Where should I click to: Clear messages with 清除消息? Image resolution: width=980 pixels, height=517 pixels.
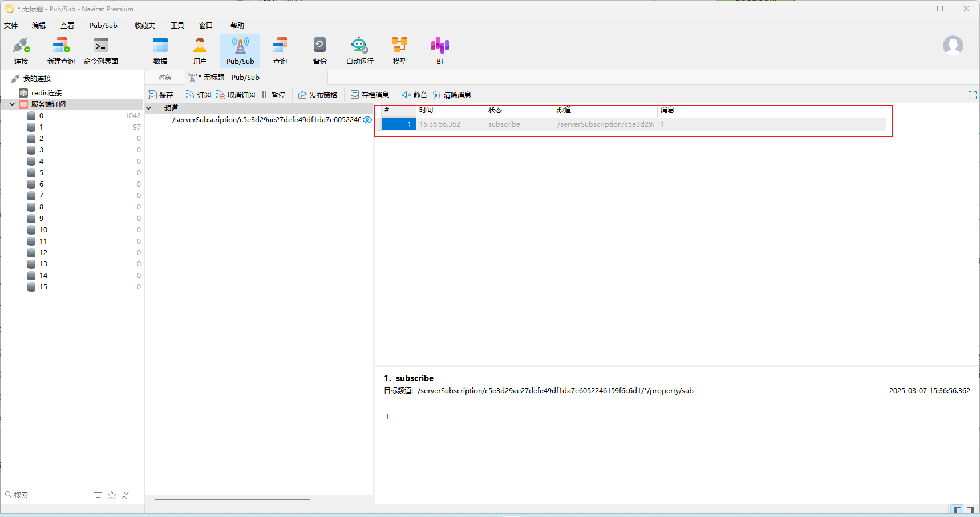(452, 95)
